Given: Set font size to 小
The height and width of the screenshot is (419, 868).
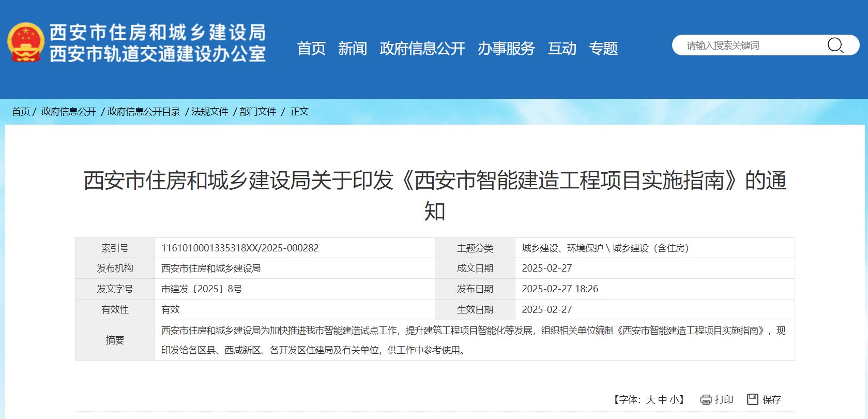Looking at the screenshot, I should point(674,400).
